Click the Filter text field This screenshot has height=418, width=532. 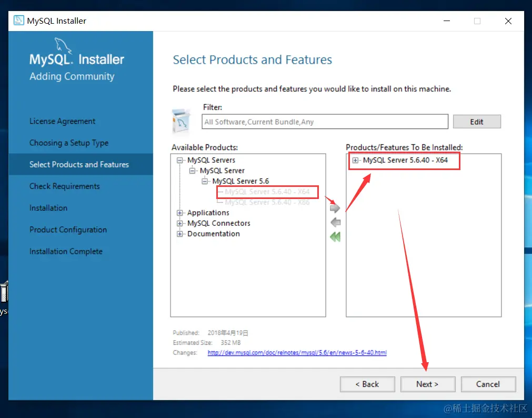tap(325, 122)
